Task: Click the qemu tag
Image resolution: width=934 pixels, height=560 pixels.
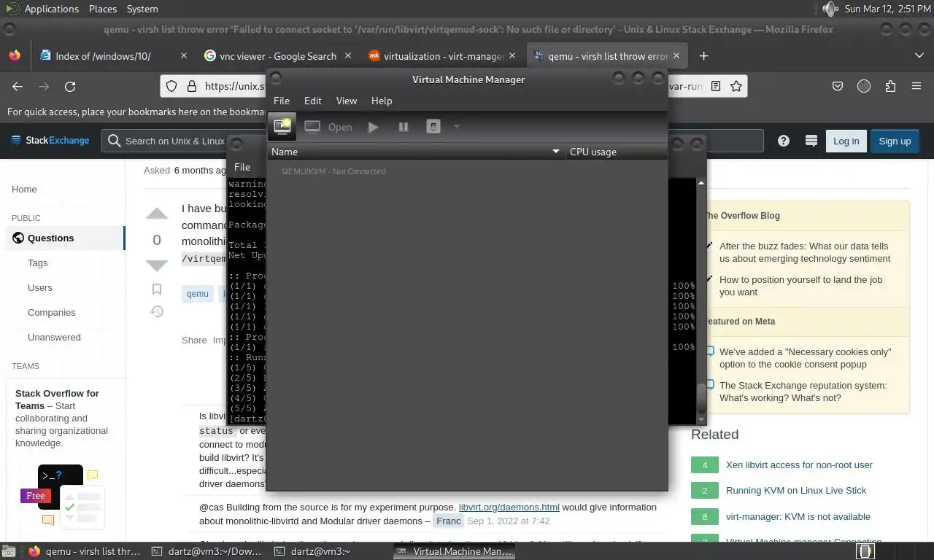Action: (197, 293)
